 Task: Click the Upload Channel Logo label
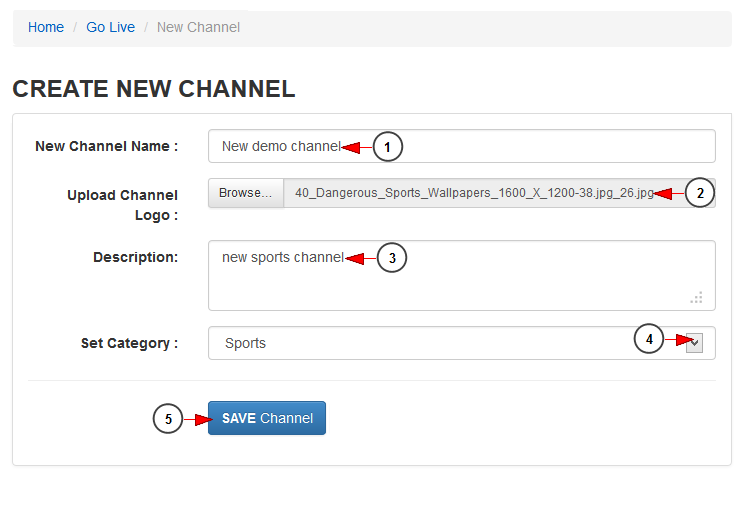pos(123,205)
